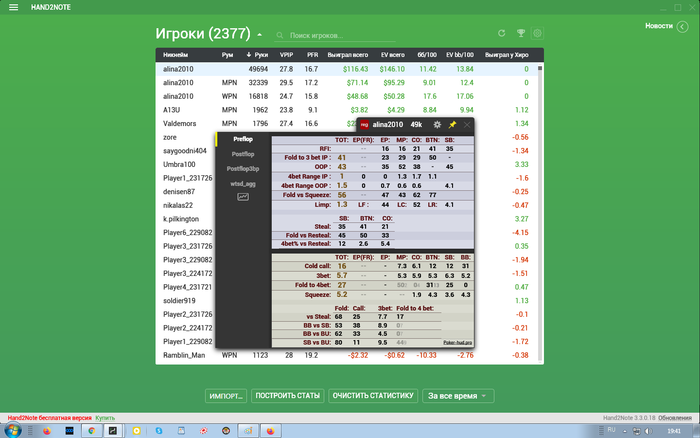Pin the alina2010 stats popup
This screenshot has width=700, height=438.
pos(452,125)
